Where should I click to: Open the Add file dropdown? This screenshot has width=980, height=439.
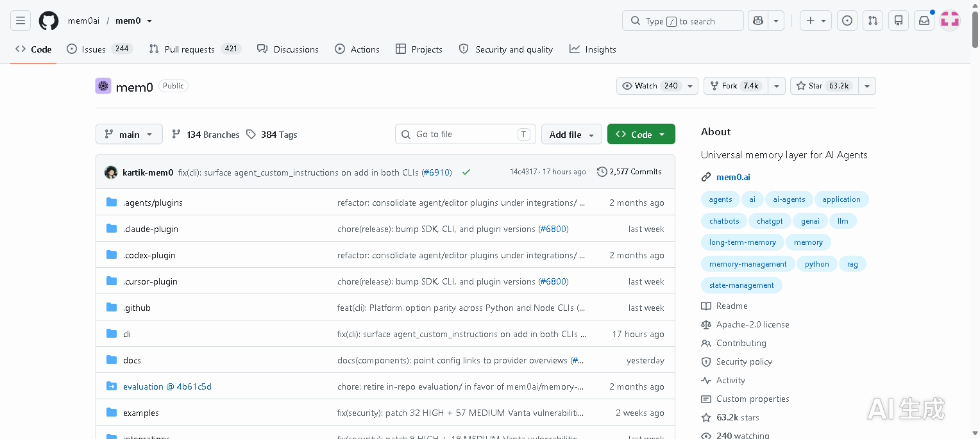click(x=571, y=135)
